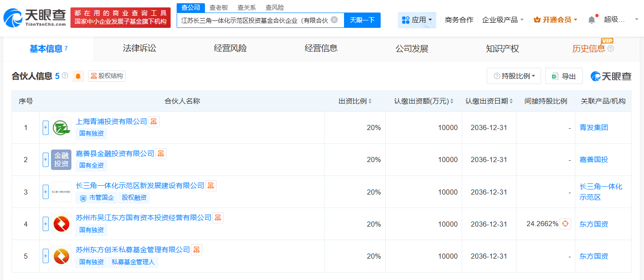Screen dimensions: 644x280
Task: Select the 查风险 tab above the search box
Action: [x=274, y=7]
